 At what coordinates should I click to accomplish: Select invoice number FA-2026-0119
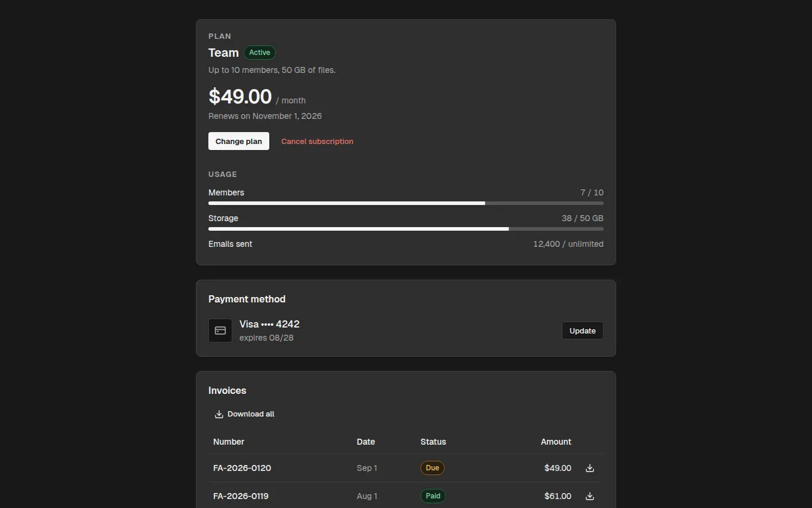tap(241, 496)
